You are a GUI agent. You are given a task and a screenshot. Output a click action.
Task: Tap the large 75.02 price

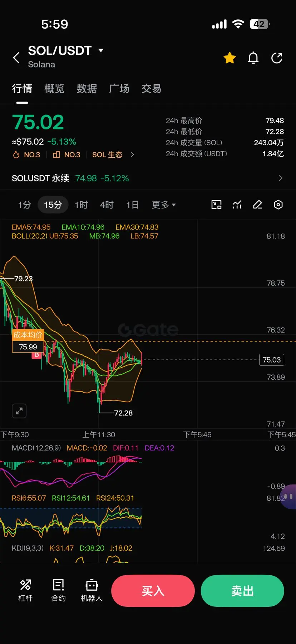point(38,122)
